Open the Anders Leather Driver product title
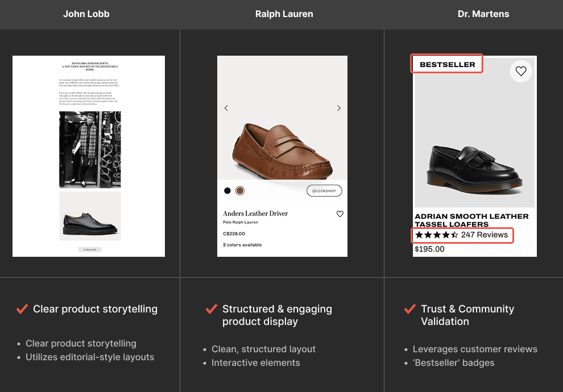The image size is (563, 392). tap(255, 214)
